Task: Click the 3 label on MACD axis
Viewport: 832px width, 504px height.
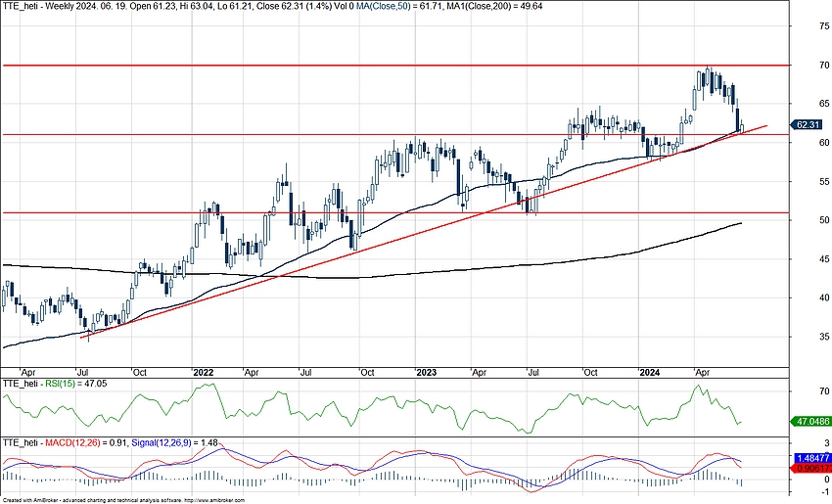Action: tap(827, 443)
